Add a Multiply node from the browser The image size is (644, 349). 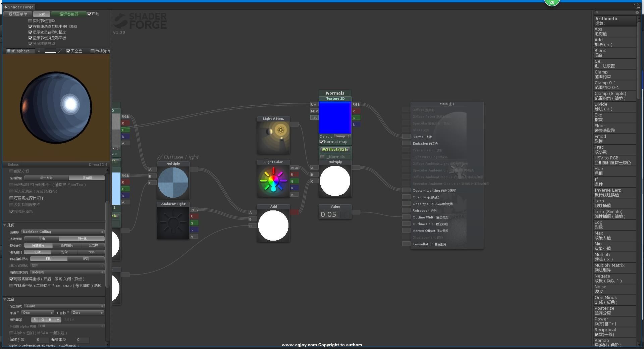click(x=614, y=257)
